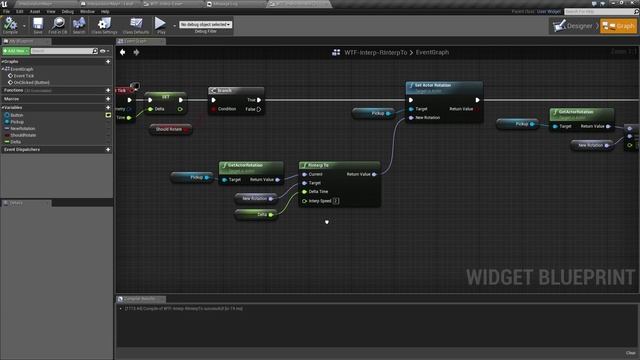Navigate back with the graph back arrow
Screen dimensions: 640x360
(122, 52)
